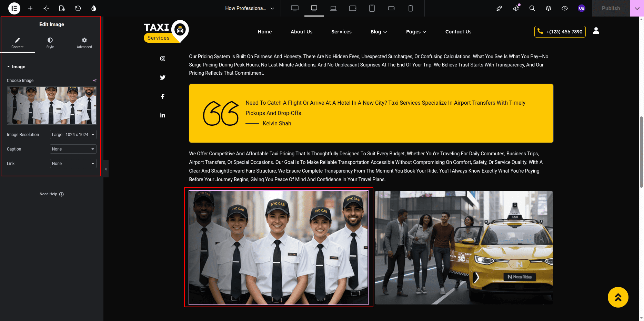Click the Instagram social icon
Viewport: 644px width, 321px height.
point(163,59)
